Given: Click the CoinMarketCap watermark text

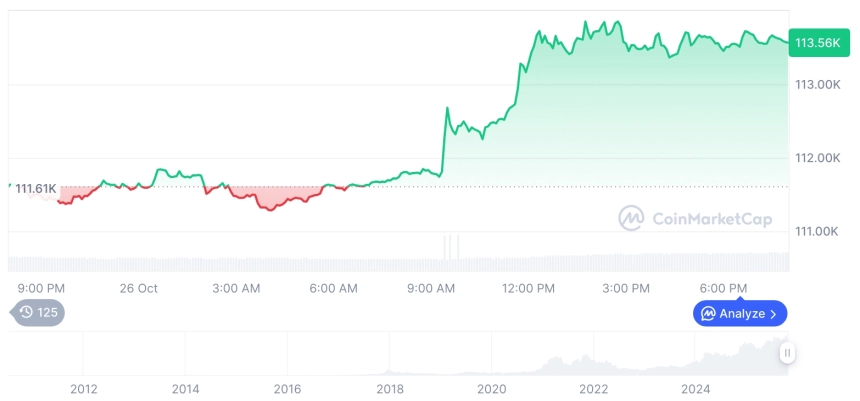Looking at the screenshot, I should click(x=711, y=219).
